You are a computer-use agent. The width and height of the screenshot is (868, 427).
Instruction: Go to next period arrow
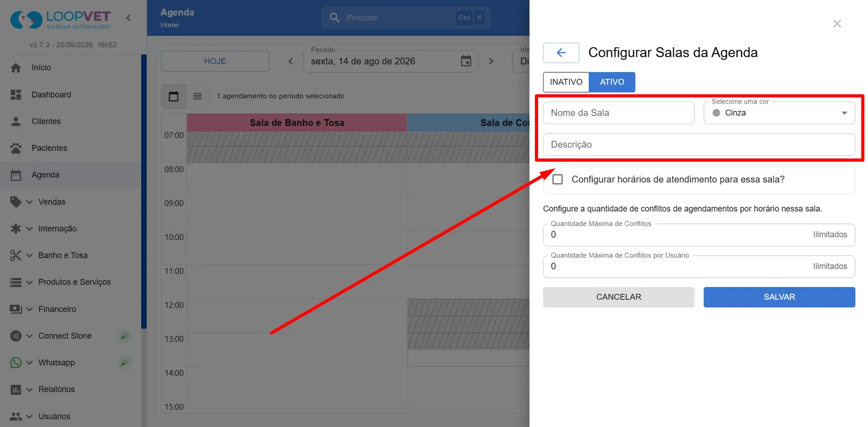pyautogui.click(x=491, y=61)
